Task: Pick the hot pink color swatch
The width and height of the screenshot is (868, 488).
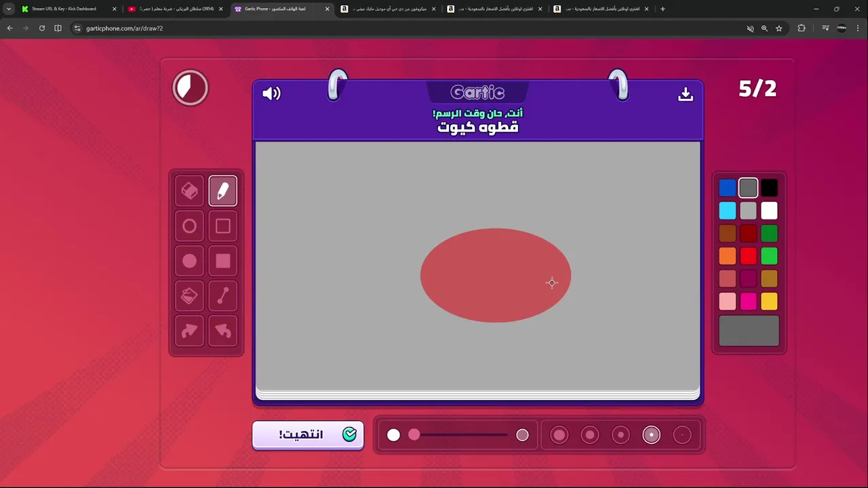Action: (x=749, y=301)
